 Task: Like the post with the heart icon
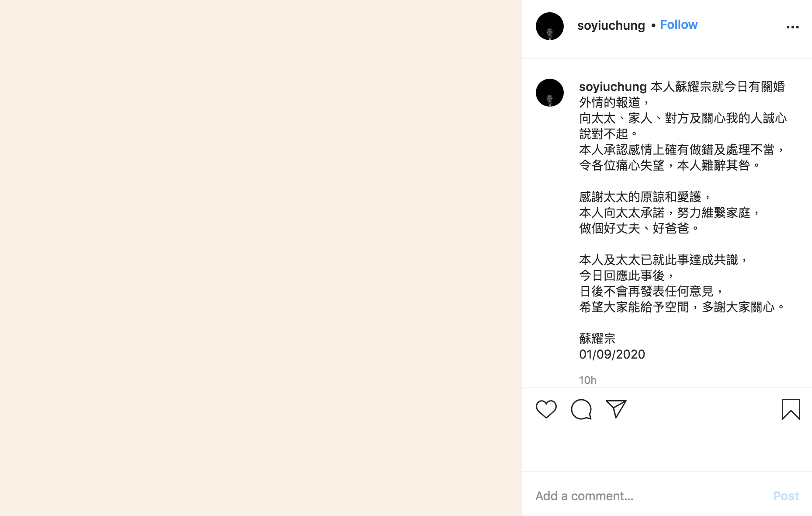546,409
